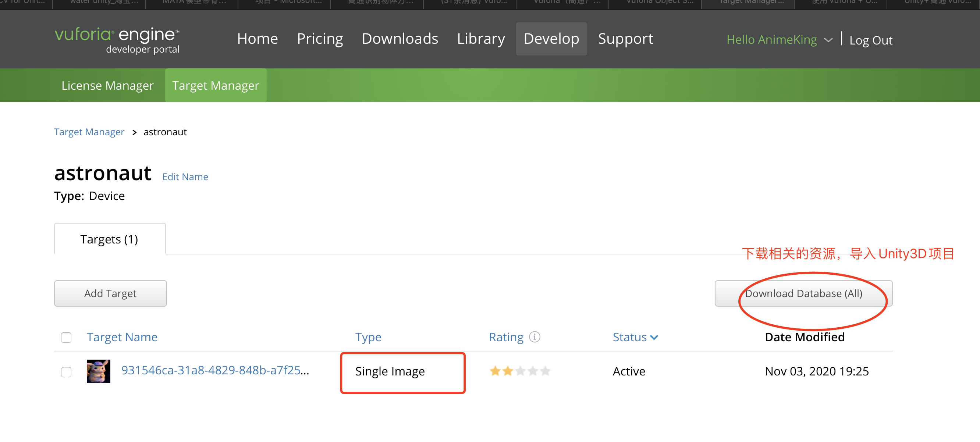Click the Log Out link

[871, 40]
